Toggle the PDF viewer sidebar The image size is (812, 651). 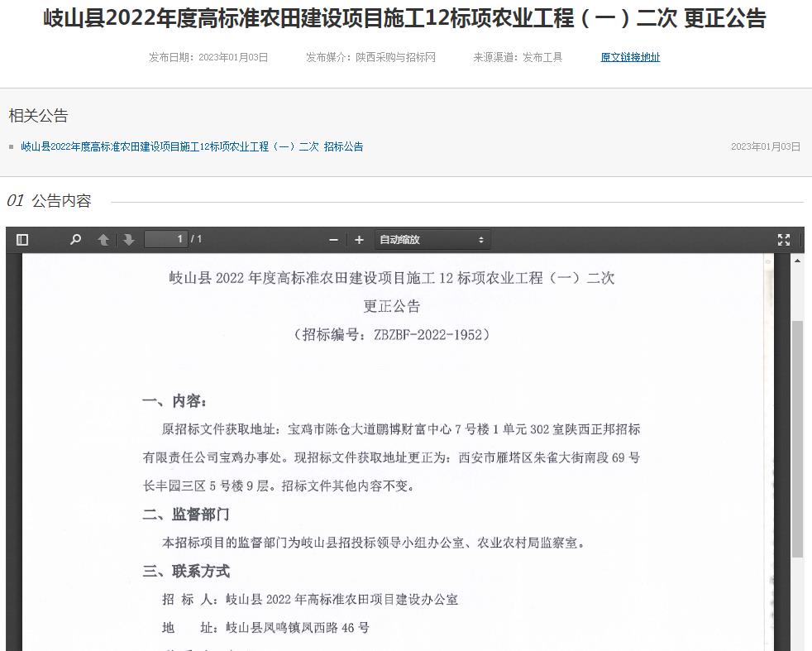coord(22,240)
